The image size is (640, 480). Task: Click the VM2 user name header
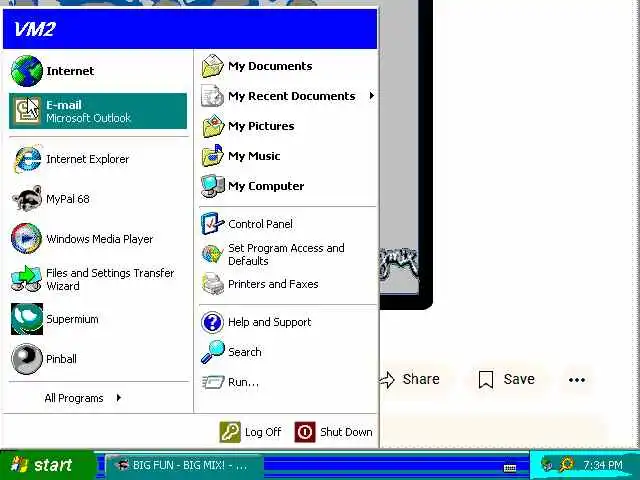click(x=34, y=29)
